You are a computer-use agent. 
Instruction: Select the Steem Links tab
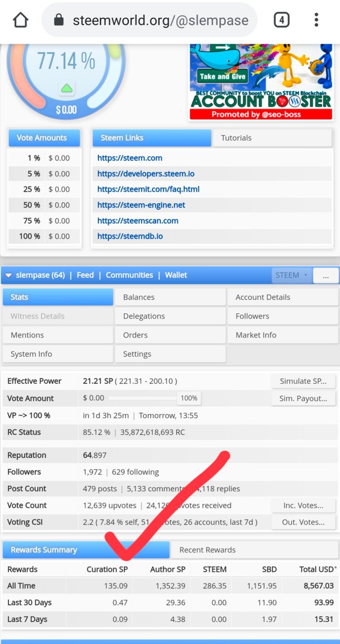tap(152, 138)
